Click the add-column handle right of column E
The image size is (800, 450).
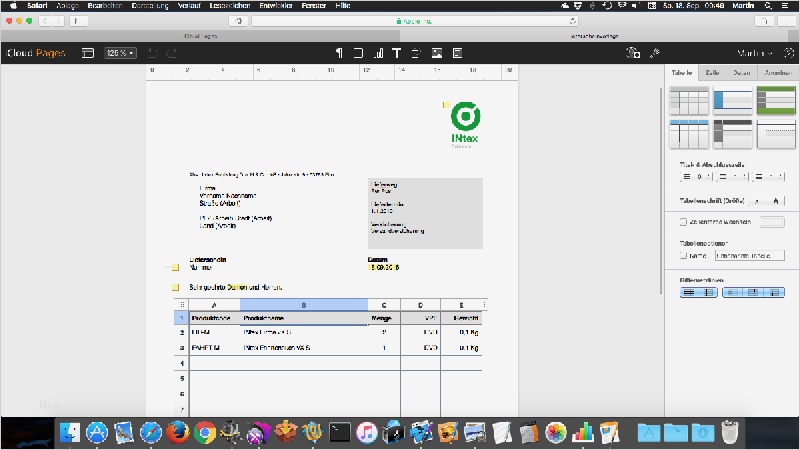(484, 305)
